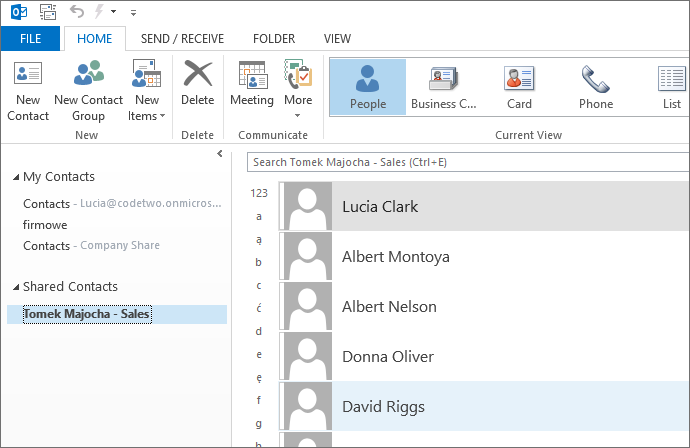Select the HOME ribbon tab

(95, 39)
